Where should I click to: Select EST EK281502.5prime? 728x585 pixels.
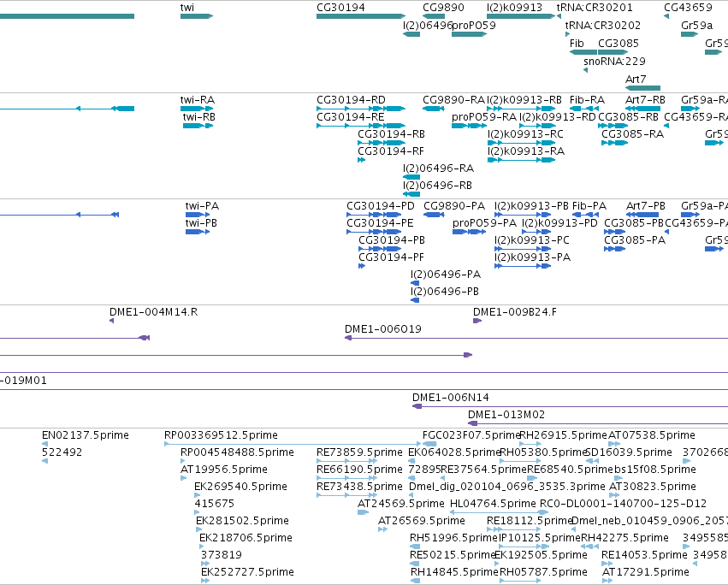242,521
